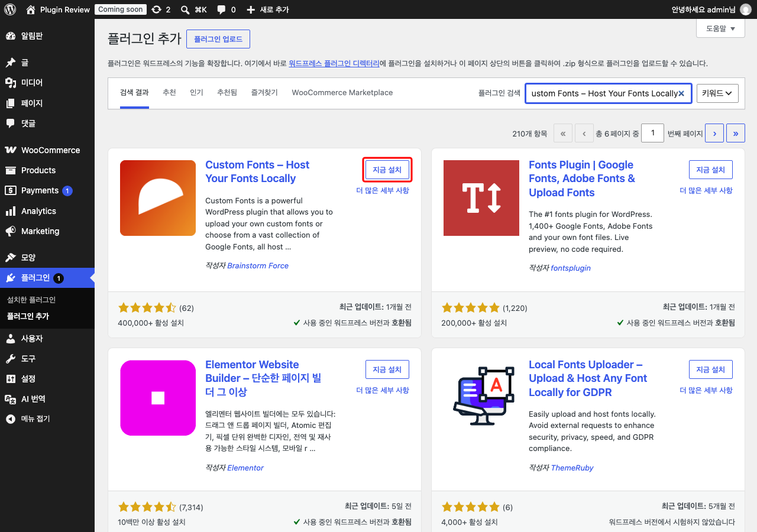Viewport: 757px width, 532px height.
Task: Jump to the last results page
Action: [736, 134]
